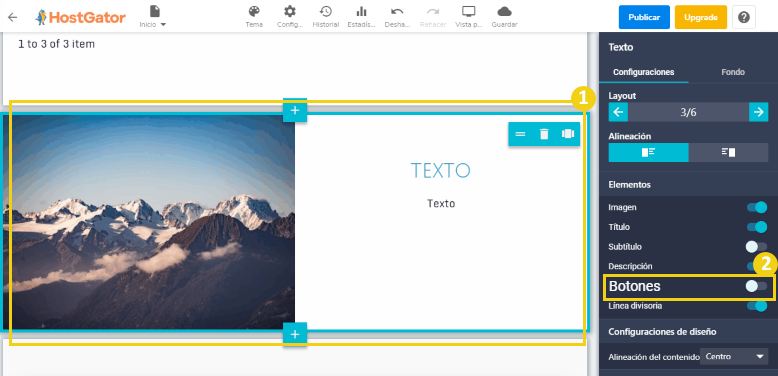Toggle the Línea divisoria switch
Viewport: 778px width, 376px height.
[x=757, y=306]
